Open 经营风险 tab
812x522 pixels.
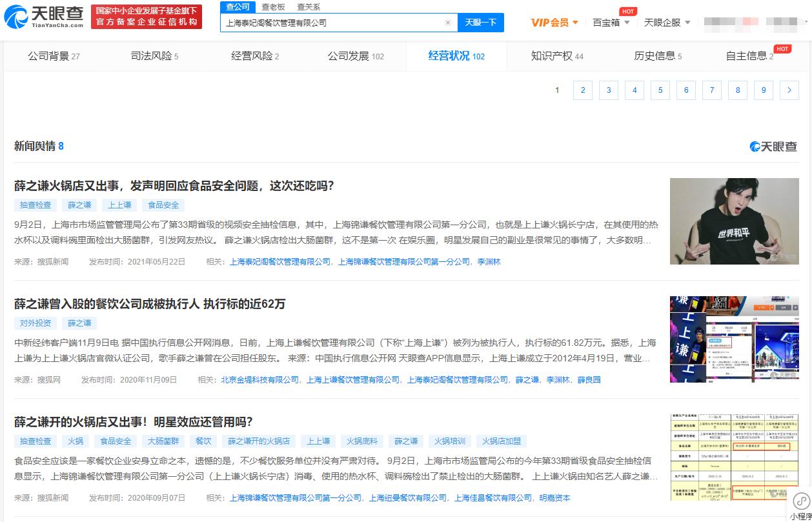[x=255, y=56]
